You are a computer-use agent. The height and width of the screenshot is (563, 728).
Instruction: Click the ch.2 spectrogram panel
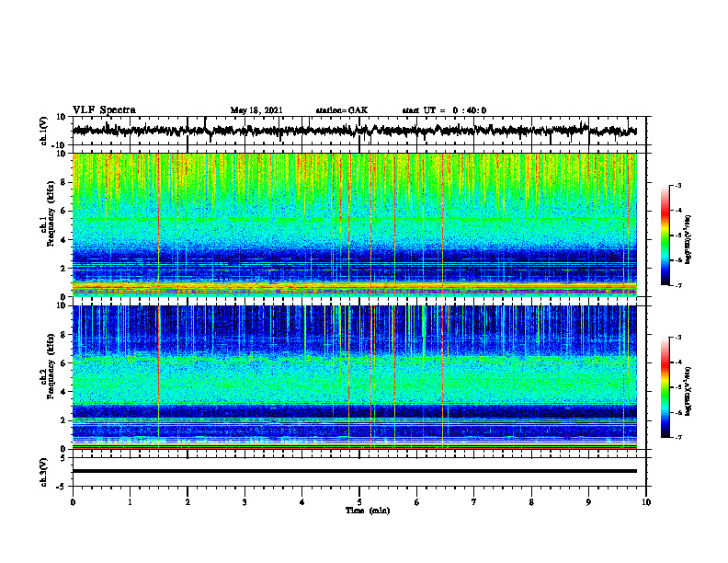(355, 377)
